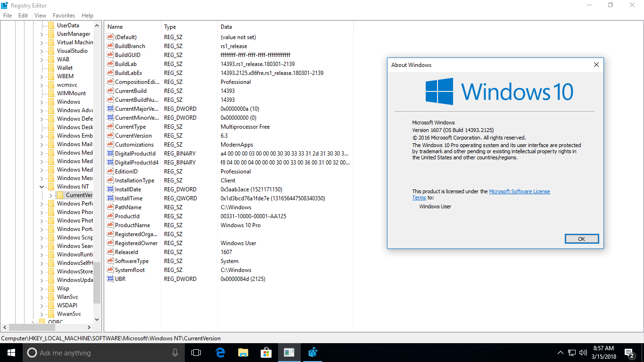Viewport: 644px width, 362px height.
Task: Select the CurrentBuild value row
Action: (x=229, y=91)
